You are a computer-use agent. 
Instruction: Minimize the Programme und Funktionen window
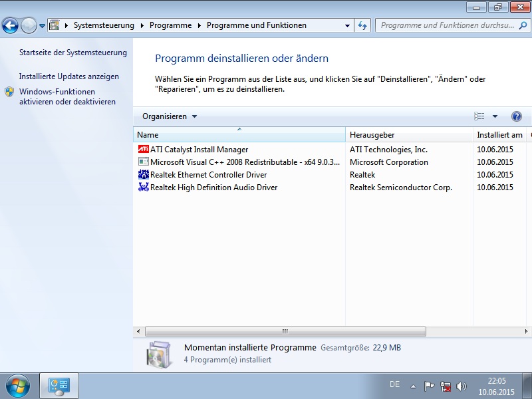(x=476, y=7)
